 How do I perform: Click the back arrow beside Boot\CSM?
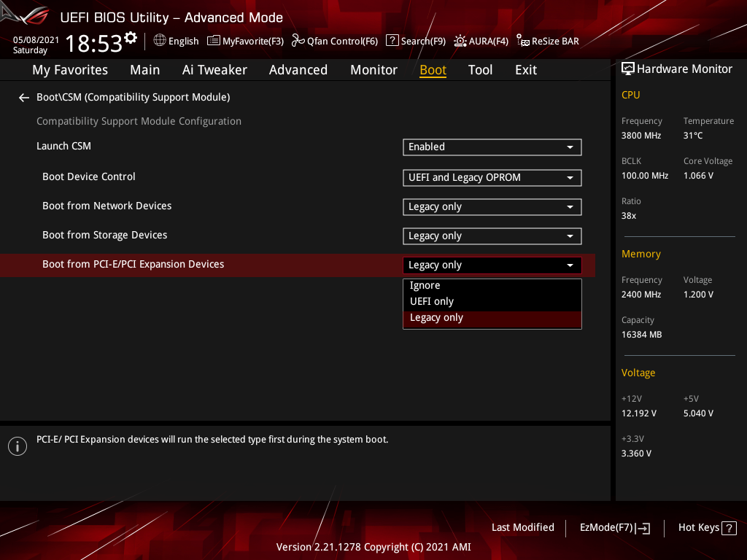[24, 98]
